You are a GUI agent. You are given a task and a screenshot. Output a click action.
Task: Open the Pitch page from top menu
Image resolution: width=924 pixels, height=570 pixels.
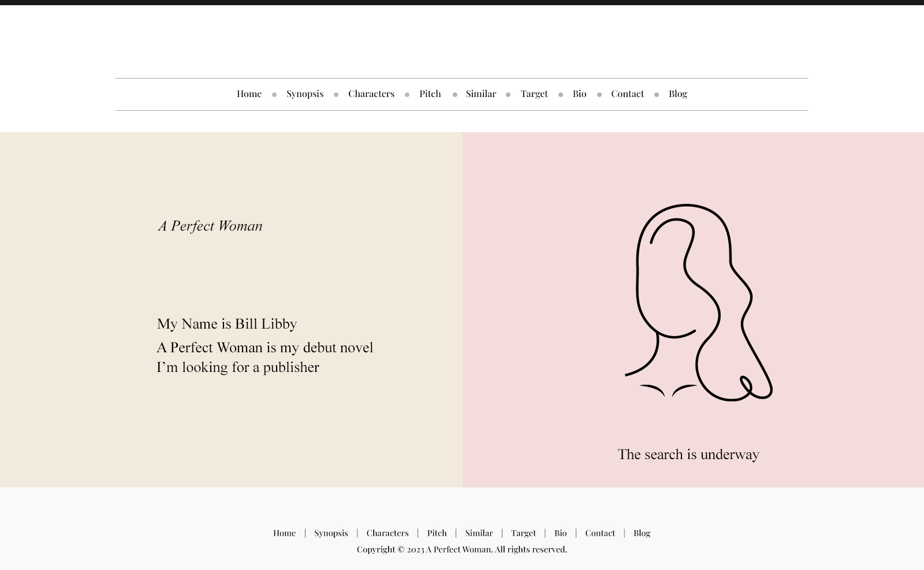tap(430, 94)
